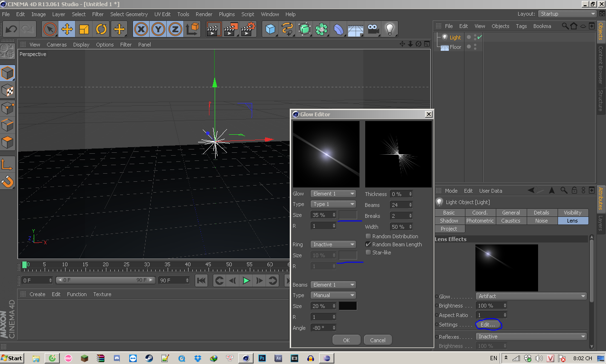Open the Render menu
Image resolution: width=606 pixels, height=364 pixels.
coord(204,14)
